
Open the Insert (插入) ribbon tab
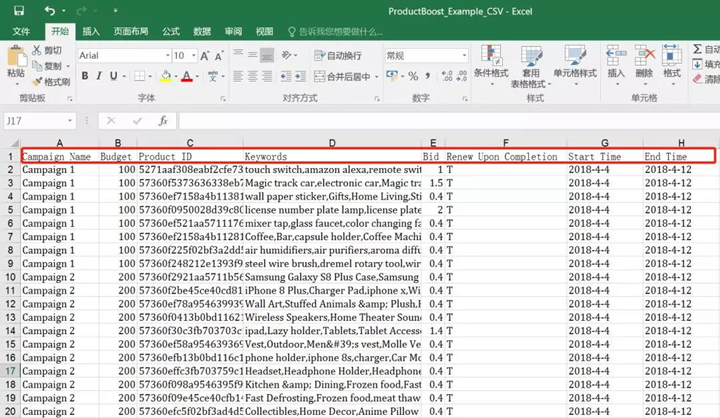click(91, 31)
